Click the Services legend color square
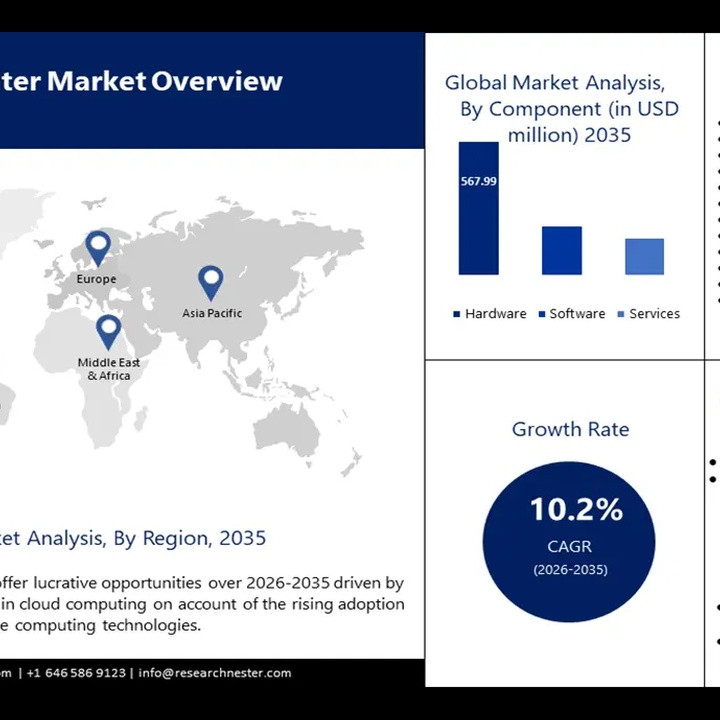The width and height of the screenshot is (720, 720). click(621, 314)
